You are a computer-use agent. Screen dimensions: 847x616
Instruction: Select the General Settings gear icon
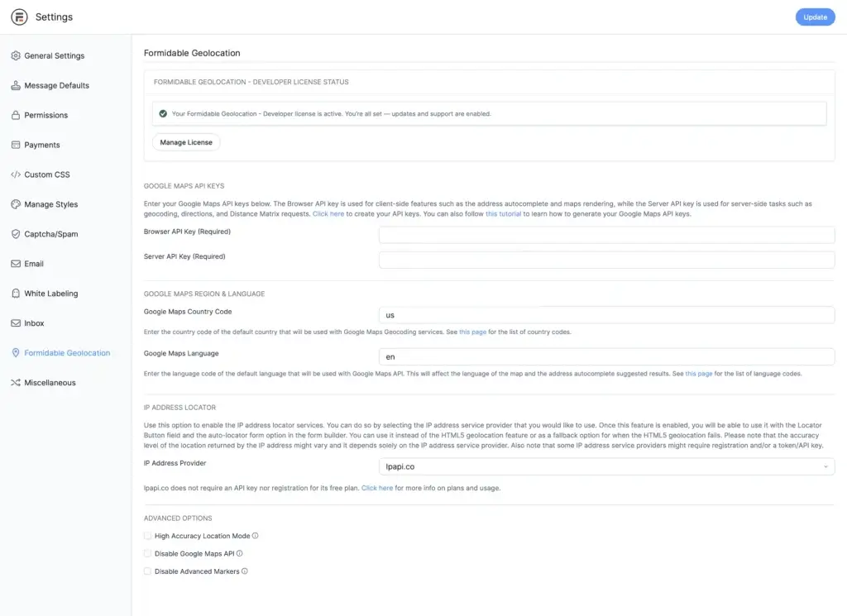pyautogui.click(x=15, y=55)
